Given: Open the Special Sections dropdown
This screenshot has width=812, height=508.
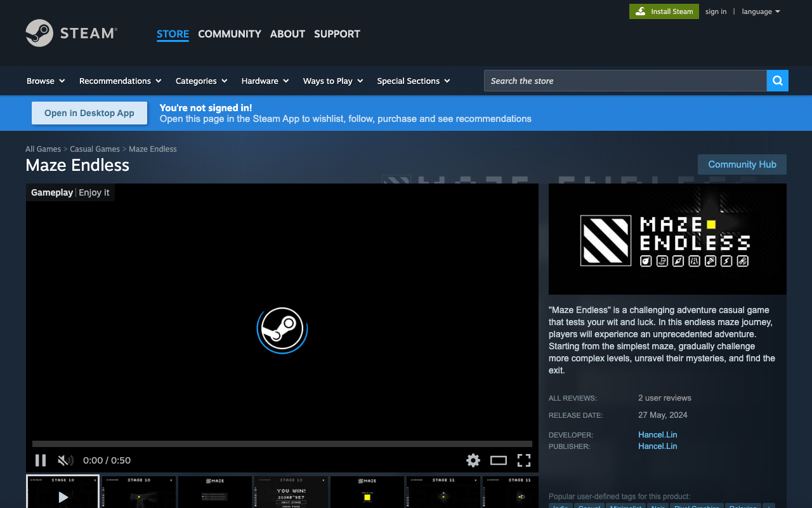Looking at the screenshot, I should pyautogui.click(x=414, y=81).
